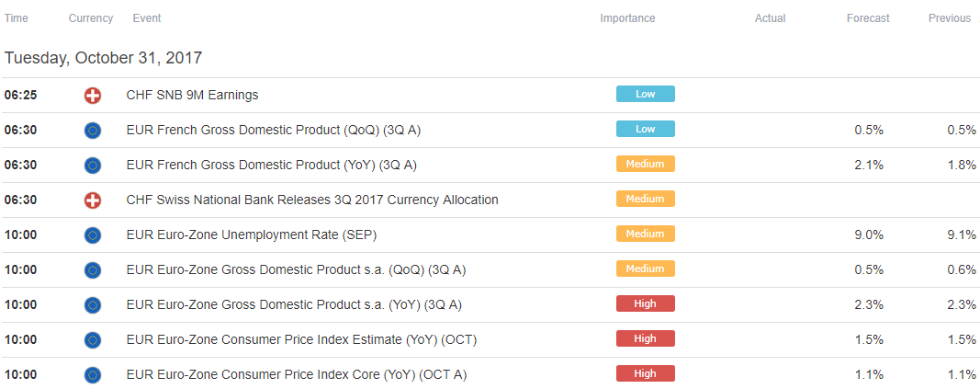Viewport: 980px width, 389px height.
Task: Open Euro-Zone Unemployment Rate (SEP) event
Action: (252, 235)
